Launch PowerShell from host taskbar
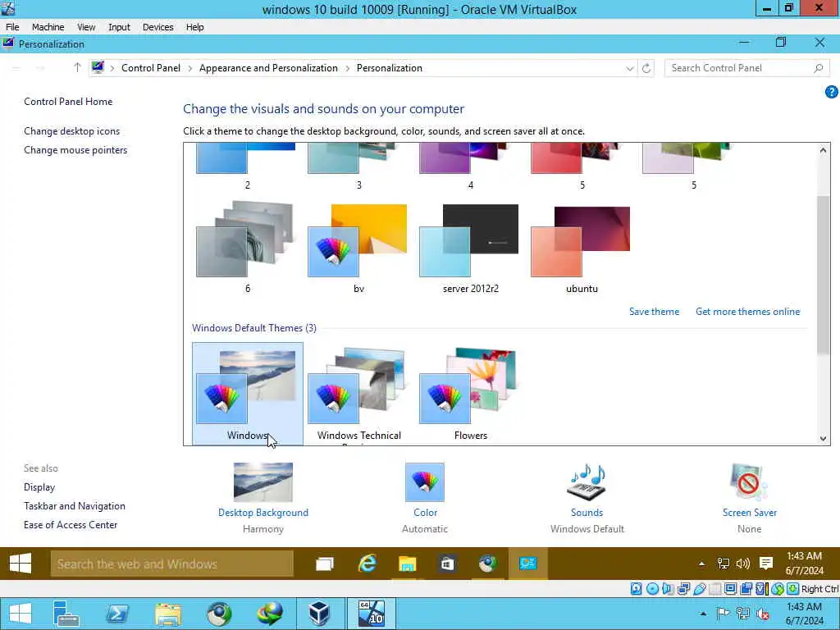This screenshot has width=840, height=630. click(116, 614)
